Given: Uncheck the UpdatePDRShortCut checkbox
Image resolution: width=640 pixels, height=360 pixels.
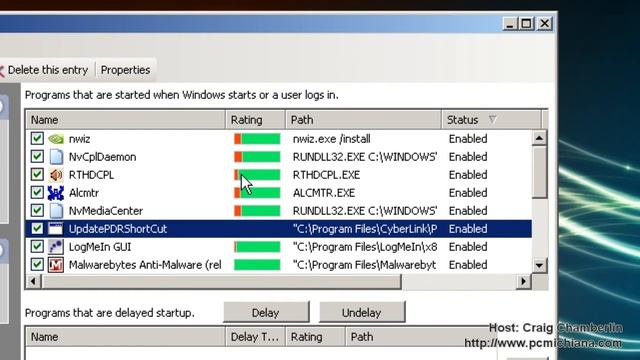Looking at the screenshot, I should click(37, 228).
